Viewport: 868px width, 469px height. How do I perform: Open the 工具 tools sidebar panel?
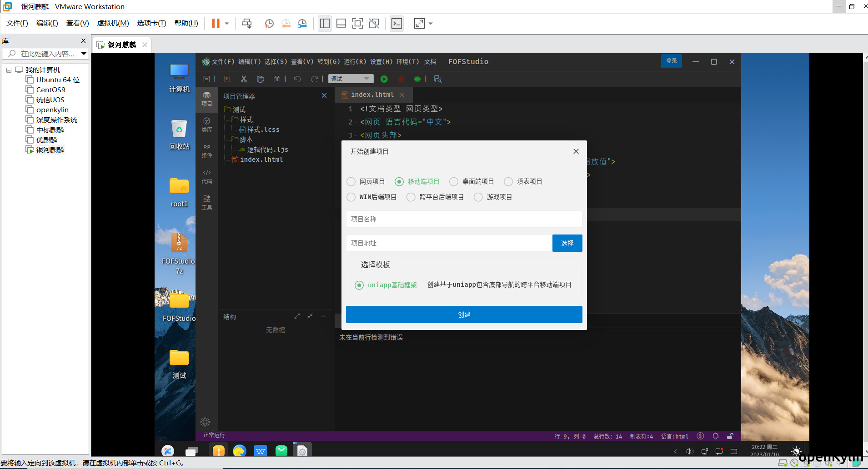click(x=207, y=202)
